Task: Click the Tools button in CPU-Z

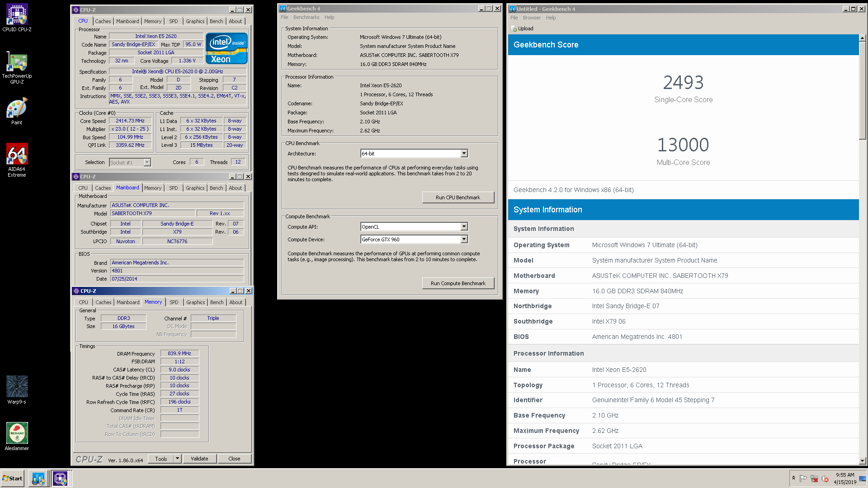Action: pyautogui.click(x=161, y=459)
